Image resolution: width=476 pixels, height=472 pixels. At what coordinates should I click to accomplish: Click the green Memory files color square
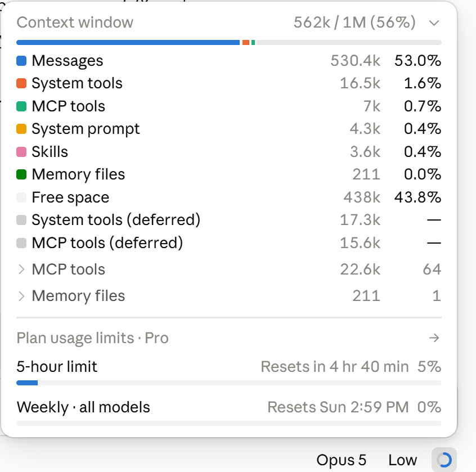pos(21,174)
